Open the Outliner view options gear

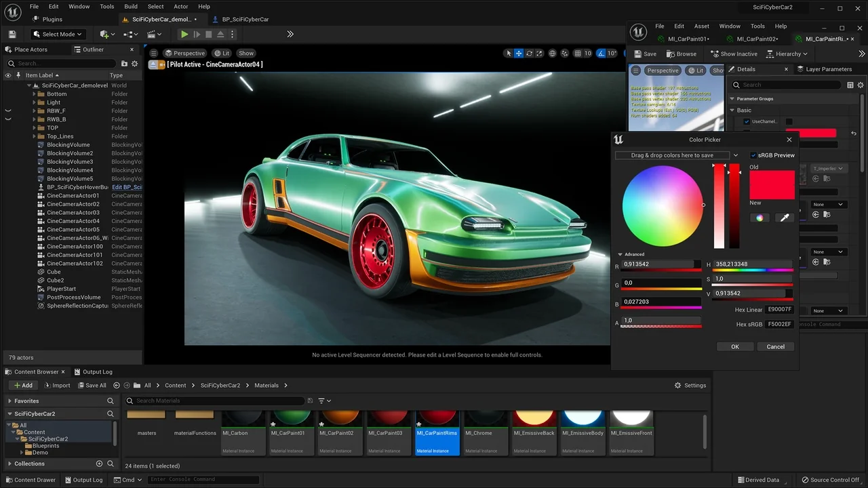click(134, 63)
